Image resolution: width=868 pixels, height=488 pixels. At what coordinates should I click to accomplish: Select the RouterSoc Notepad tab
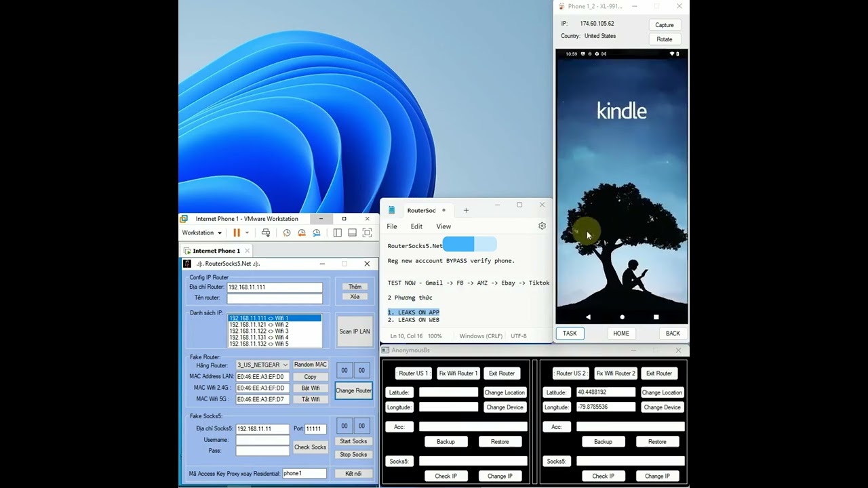click(420, 210)
